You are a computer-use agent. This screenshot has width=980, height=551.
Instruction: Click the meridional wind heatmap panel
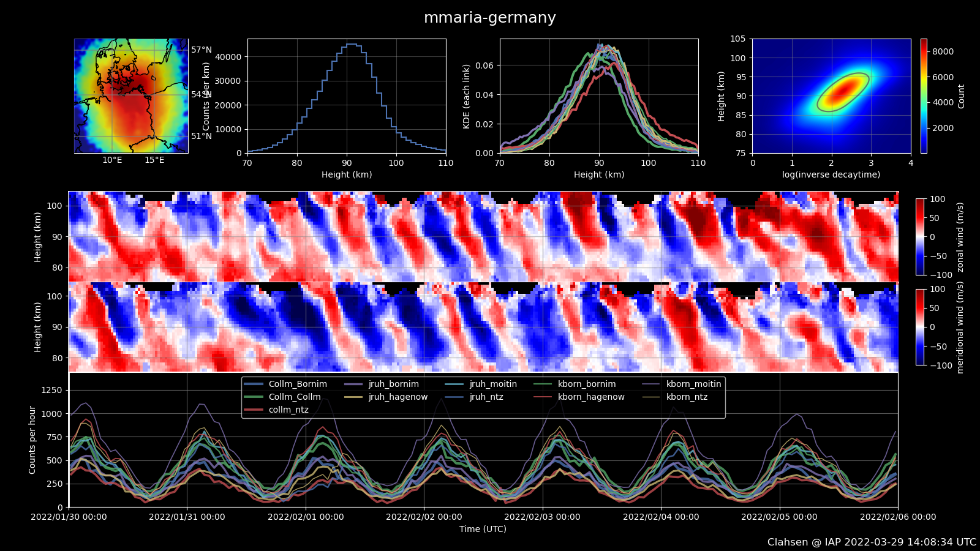(x=483, y=327)
